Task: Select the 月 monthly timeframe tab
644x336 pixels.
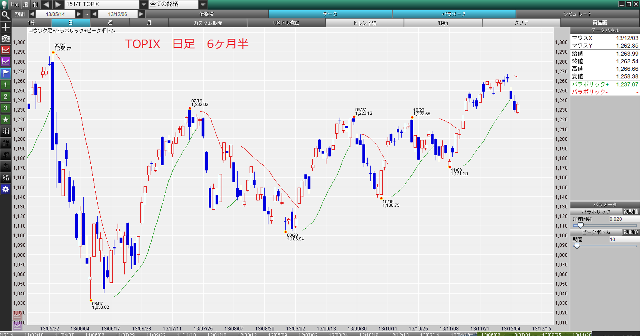Action: click(x=149, y=23)
